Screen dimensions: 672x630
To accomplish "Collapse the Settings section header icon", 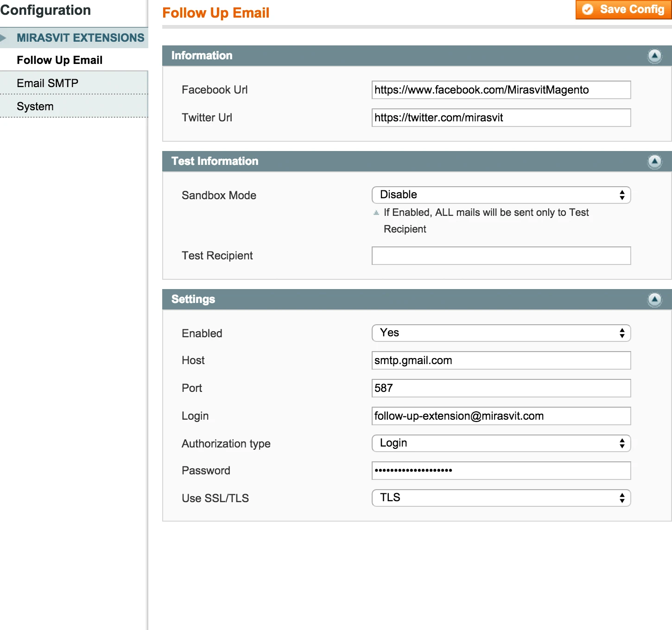I will pyautogui.click(x=654, y=300).
